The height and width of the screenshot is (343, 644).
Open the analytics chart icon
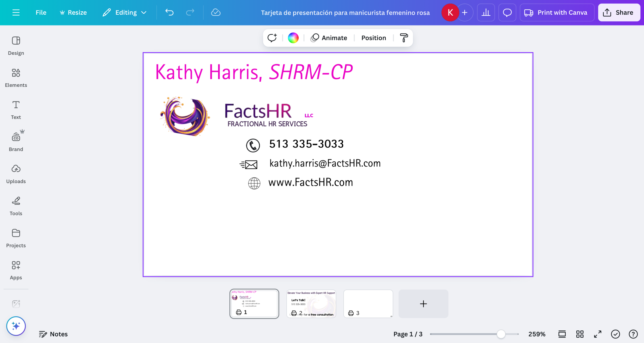[486, 13]
